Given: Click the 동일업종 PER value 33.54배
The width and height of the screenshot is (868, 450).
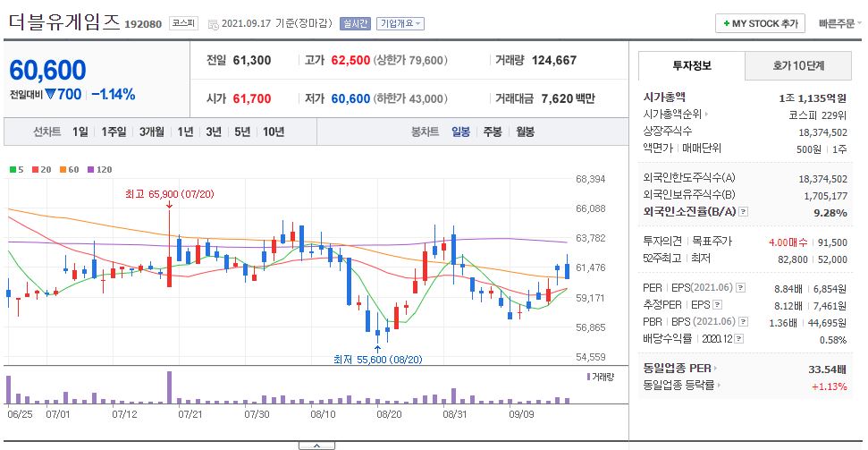Looking at the screenshot, I should pos(827,369).
